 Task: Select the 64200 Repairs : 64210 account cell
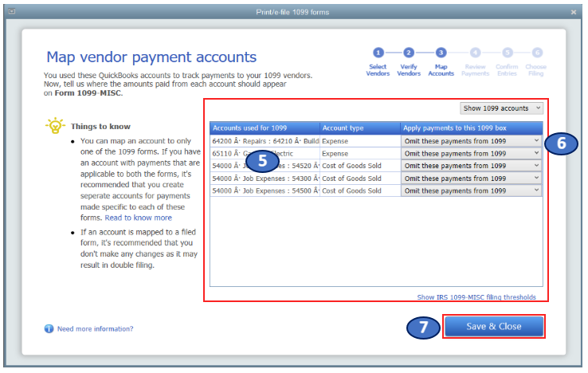pos(265,141)
